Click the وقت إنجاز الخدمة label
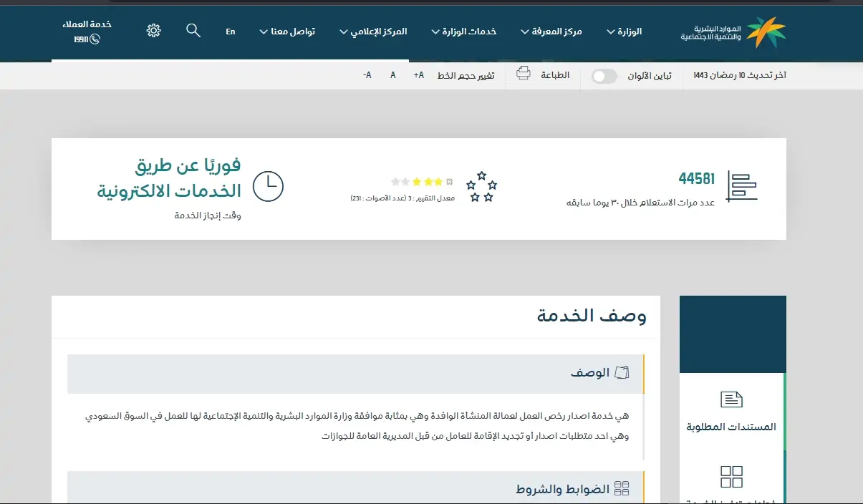 click(x=208, y=215)
